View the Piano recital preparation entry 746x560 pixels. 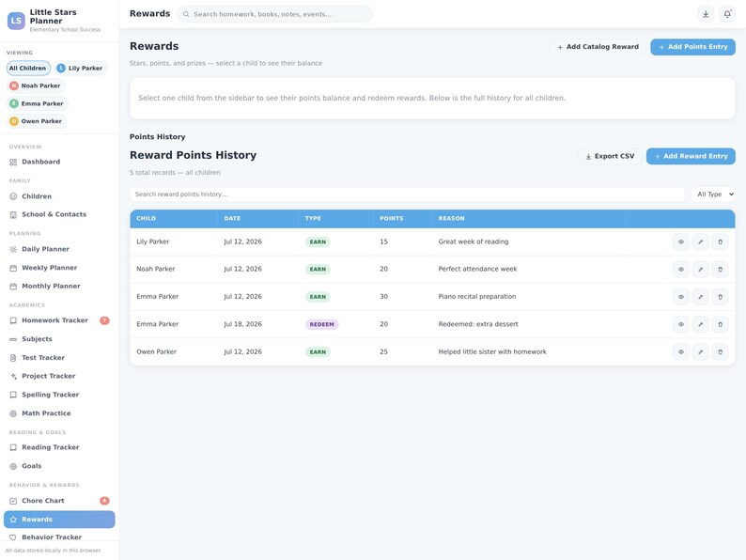point(681,297)
